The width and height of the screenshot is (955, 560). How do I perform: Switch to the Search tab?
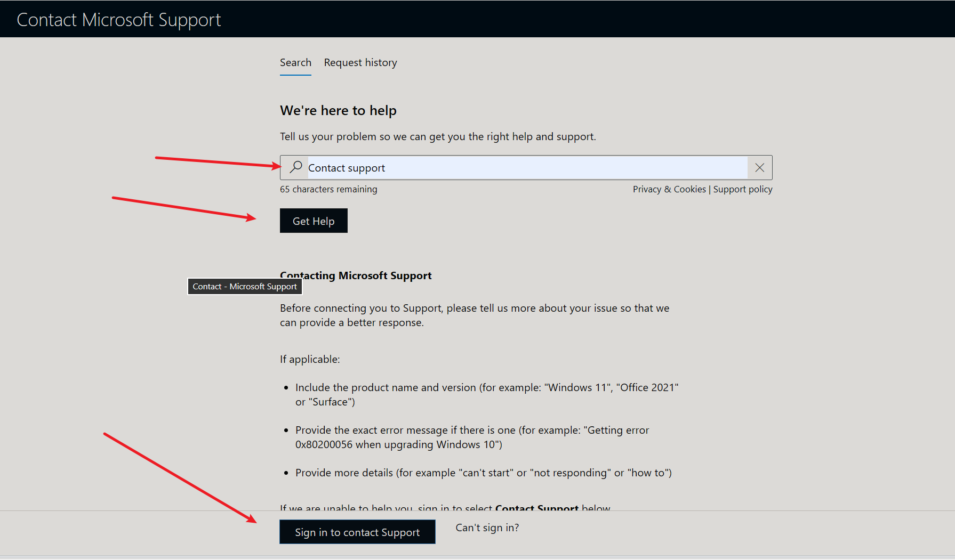coord(295,63)
